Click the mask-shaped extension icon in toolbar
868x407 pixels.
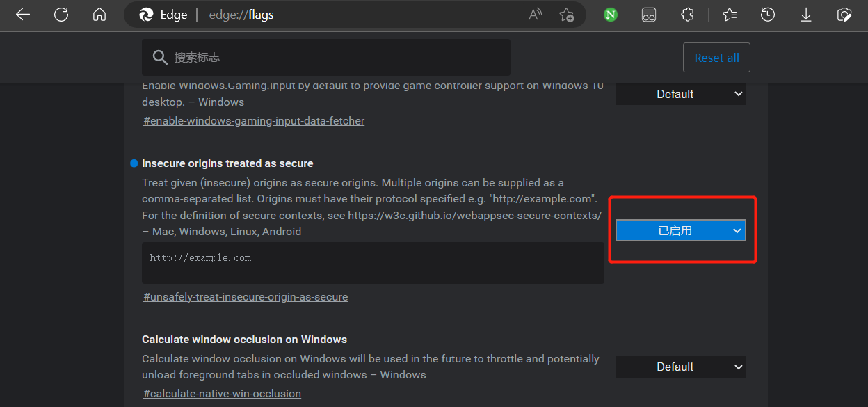pyautogui.click(x=649, y=15)
